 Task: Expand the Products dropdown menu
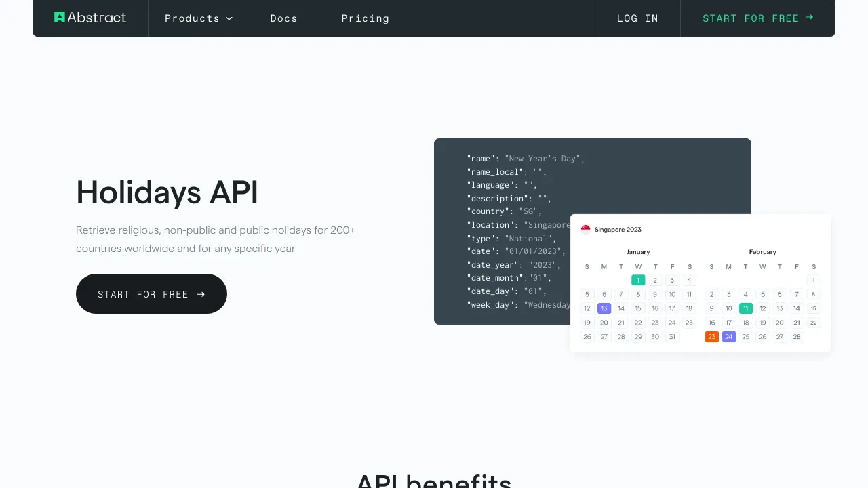pyautogui.click(x=199, y=18)
